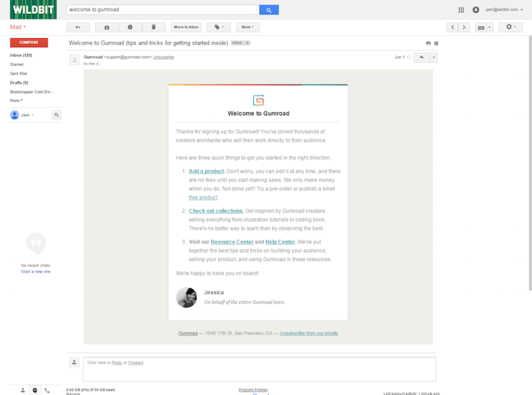
Task: Go to older conversation arrow
Action: pos(464,27)
